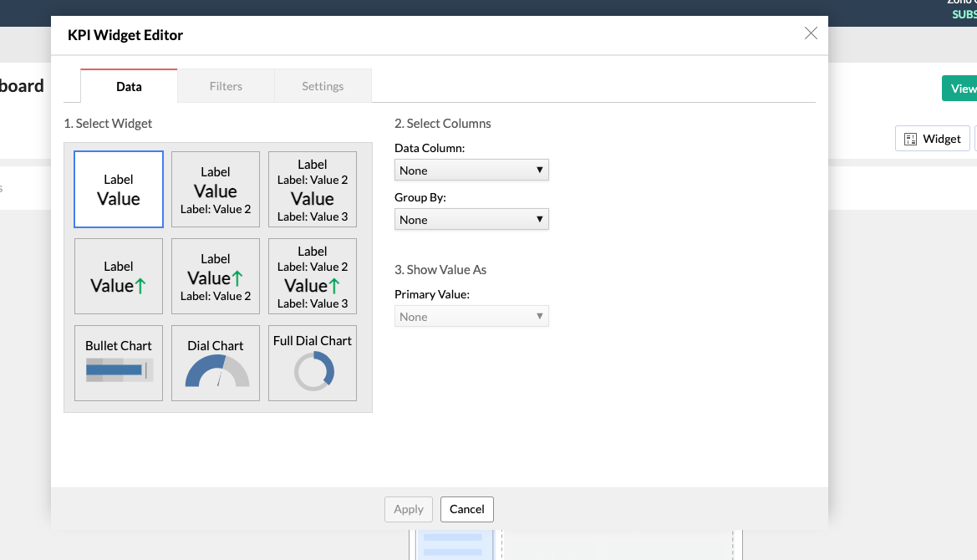Click the Widget button in the background toolbar
The height and width of the screenshot is (560, 977).
pos(933,139)
